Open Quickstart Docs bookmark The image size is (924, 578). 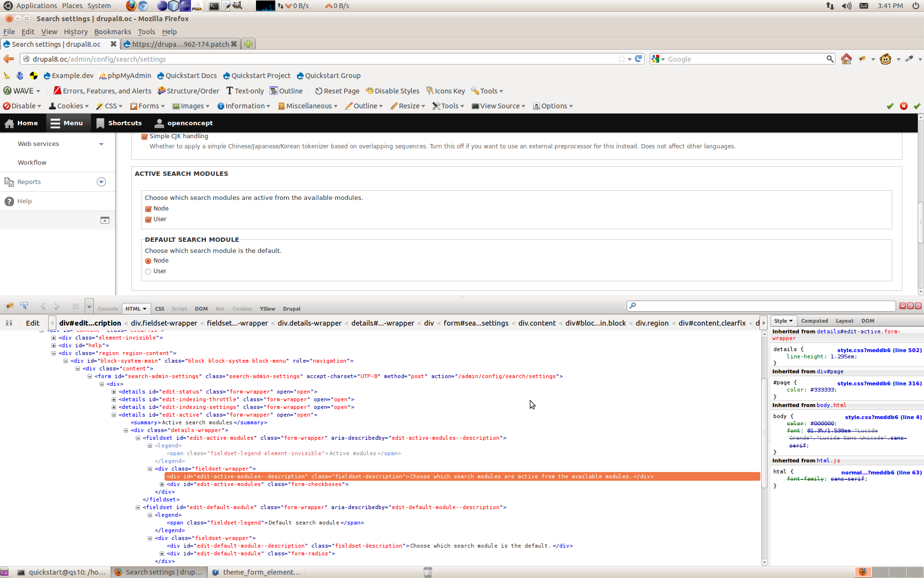[187, 76]
